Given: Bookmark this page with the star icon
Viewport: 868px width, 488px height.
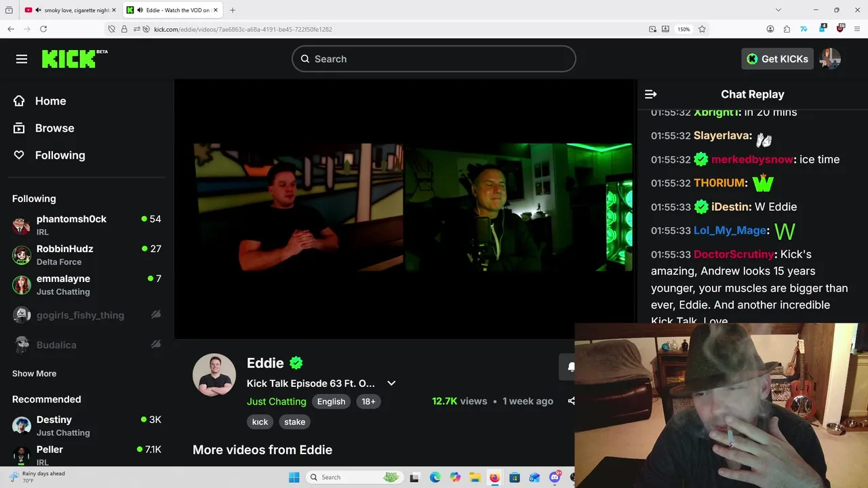Looking at the screenshot, I should [x=702, y=29].
